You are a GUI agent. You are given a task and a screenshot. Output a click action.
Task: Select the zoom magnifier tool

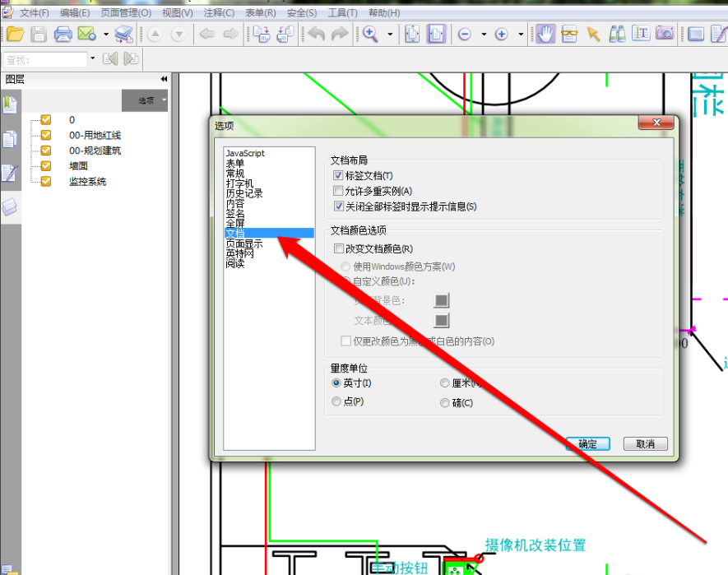[370, 34]
